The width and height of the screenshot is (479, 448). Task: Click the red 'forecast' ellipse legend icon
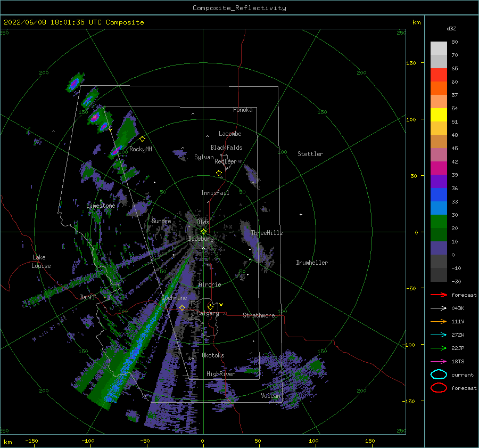[x=439, y=388]
